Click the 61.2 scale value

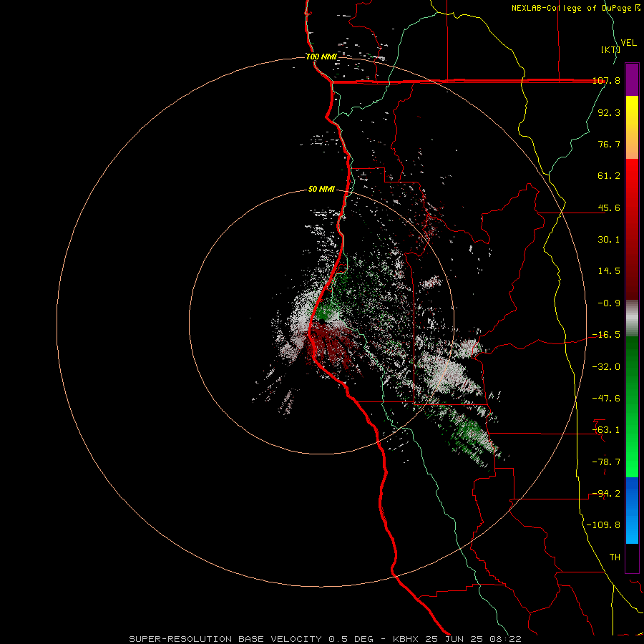pyautogui.click(x=609, y=176)
